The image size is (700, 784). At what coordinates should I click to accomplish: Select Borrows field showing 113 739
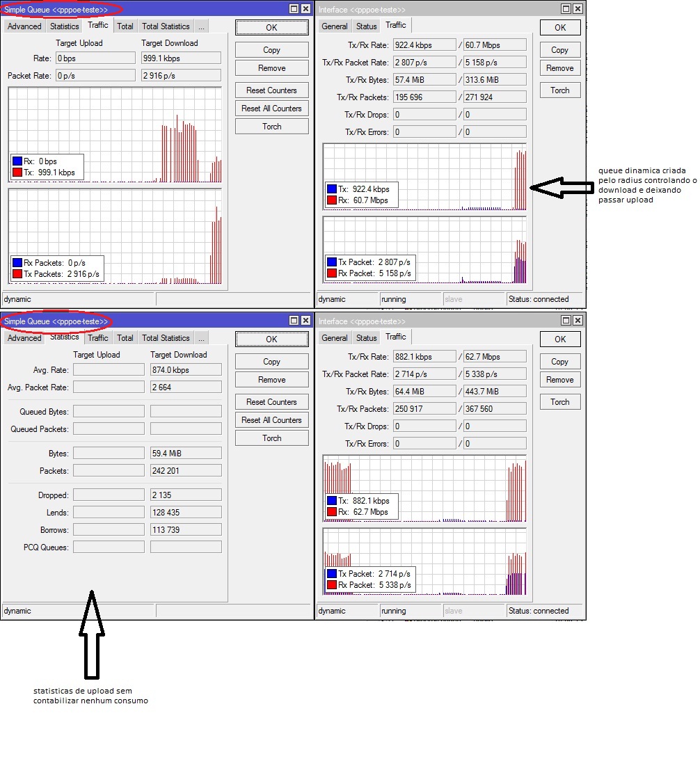186,530
